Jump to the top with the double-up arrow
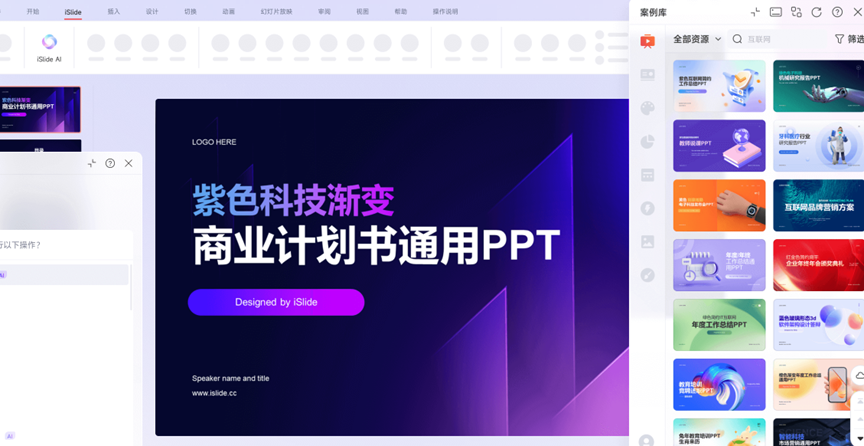Image resolution: width=864 pixels, height=446 pixels. pos(860,401)
